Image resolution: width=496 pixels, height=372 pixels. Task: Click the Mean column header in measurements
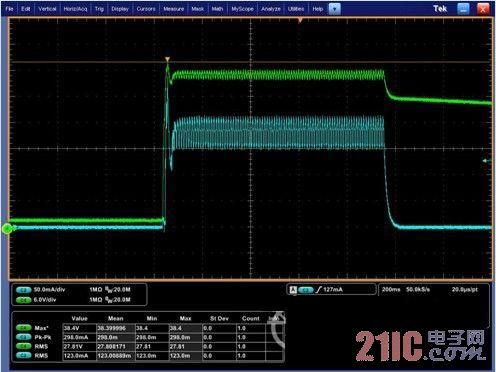(x=115, y=318)
